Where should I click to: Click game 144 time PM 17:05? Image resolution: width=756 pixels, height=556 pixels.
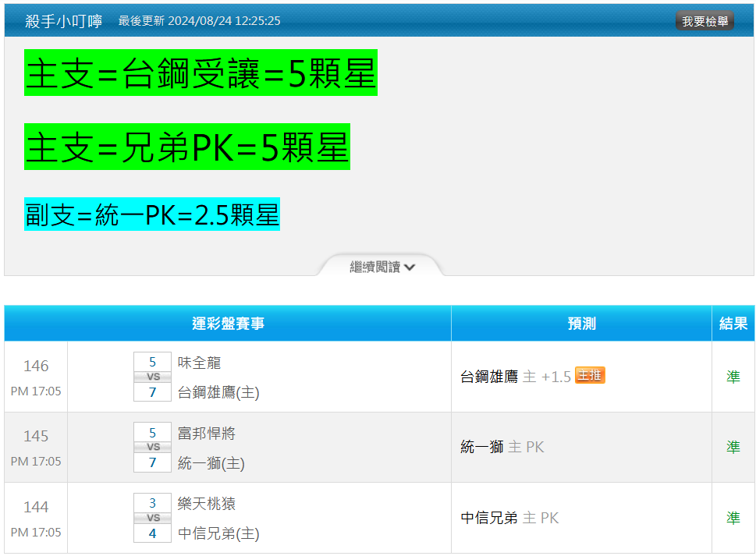[36, 533]
